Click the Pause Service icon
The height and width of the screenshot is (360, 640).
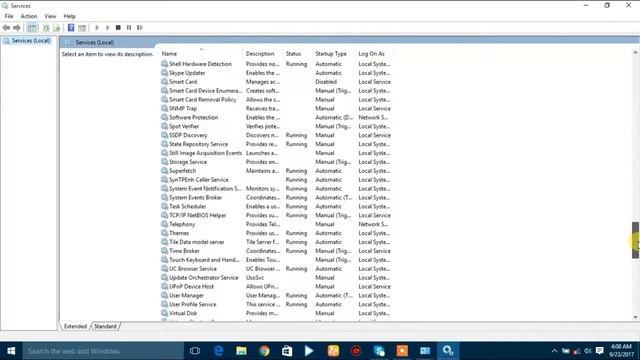(x=129, y=28)
